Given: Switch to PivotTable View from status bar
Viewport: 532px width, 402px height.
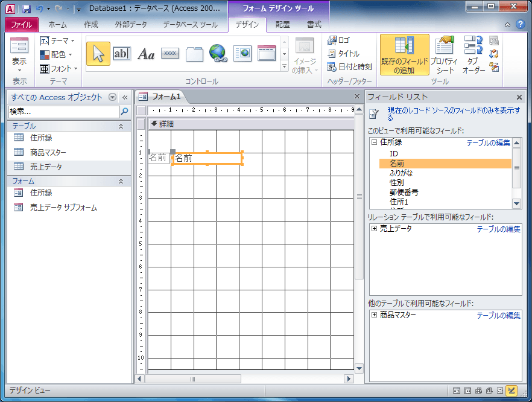Looking at the screenshot, I should coord(478,391).
